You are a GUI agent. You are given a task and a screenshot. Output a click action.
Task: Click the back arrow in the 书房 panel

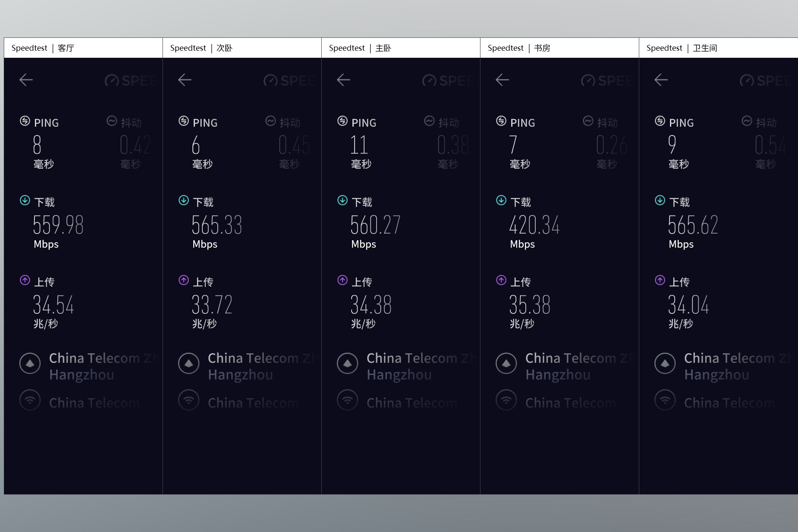(x=502, y=80)
